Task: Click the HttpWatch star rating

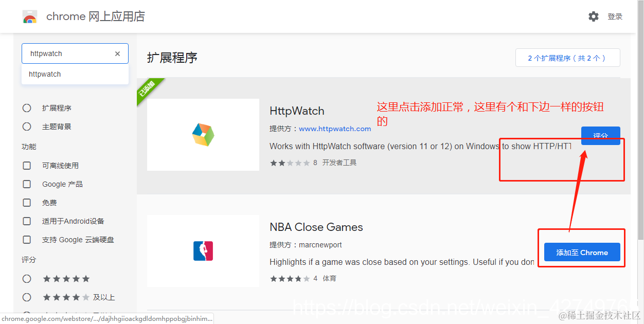Action: (290, 163)
